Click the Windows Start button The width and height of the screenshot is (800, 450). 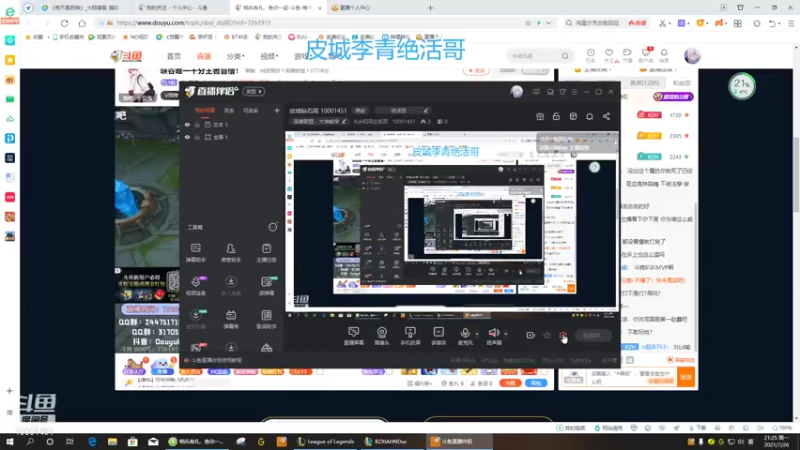tap(10, 441)
